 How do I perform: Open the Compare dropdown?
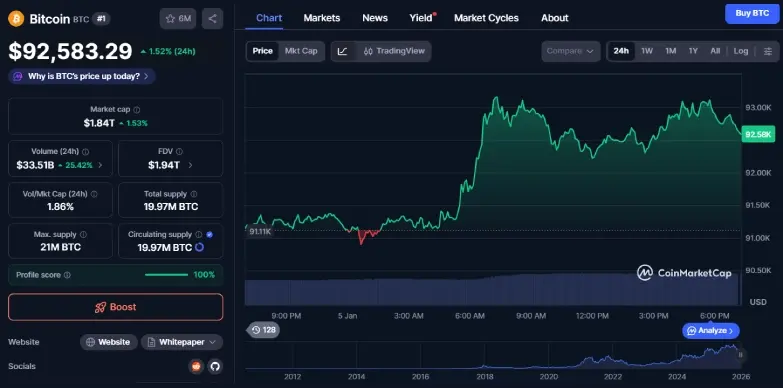(x=571, y=51)
